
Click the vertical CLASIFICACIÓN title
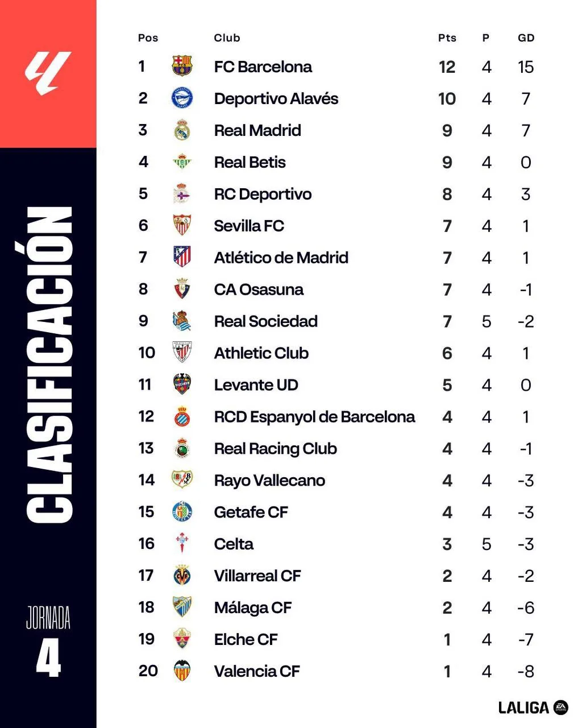coord(49,365)
